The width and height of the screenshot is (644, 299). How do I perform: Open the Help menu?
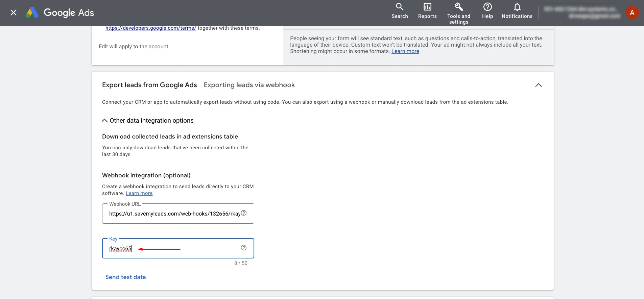click(x=487, y=11)
